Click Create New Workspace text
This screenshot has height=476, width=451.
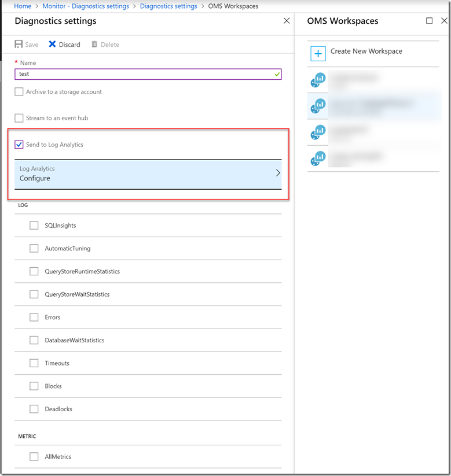click(366, 51)
